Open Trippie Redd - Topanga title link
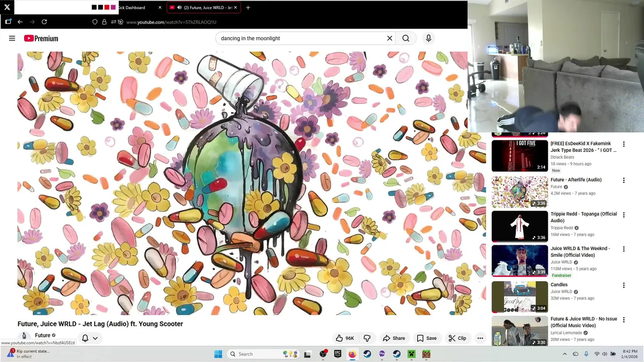 [584, 217]
